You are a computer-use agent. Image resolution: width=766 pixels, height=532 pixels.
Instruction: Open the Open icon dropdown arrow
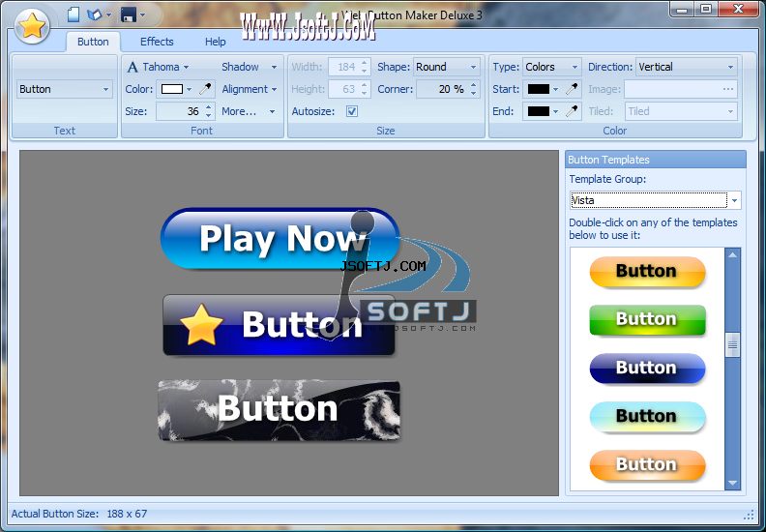click(x=108, y=15)
